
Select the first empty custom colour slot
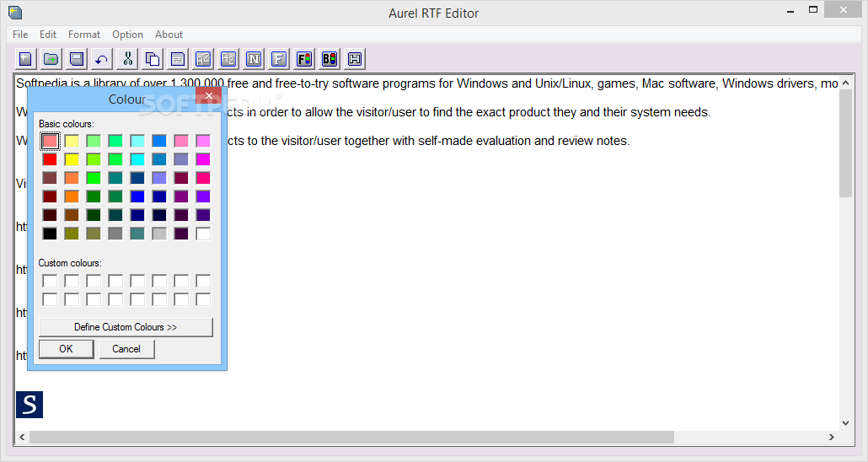[x=50, y=281]
